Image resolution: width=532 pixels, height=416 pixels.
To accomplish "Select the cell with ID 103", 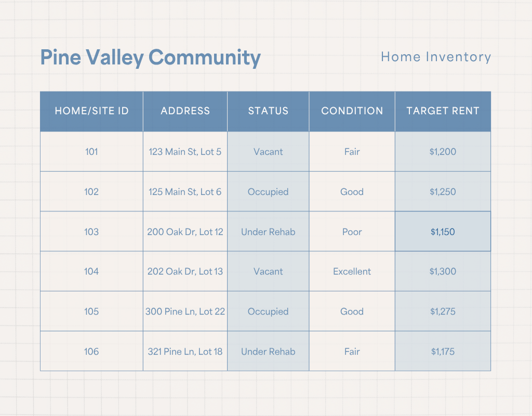I will point(91,231).
